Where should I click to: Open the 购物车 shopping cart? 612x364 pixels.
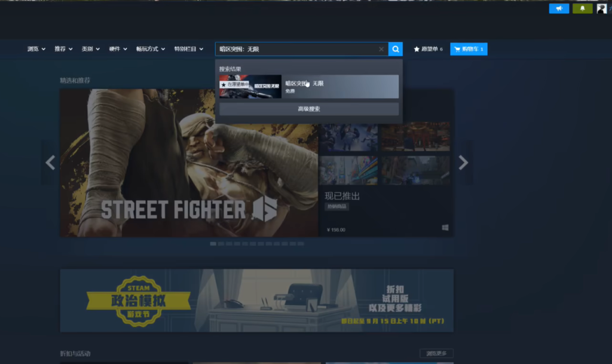coord(469,49)
